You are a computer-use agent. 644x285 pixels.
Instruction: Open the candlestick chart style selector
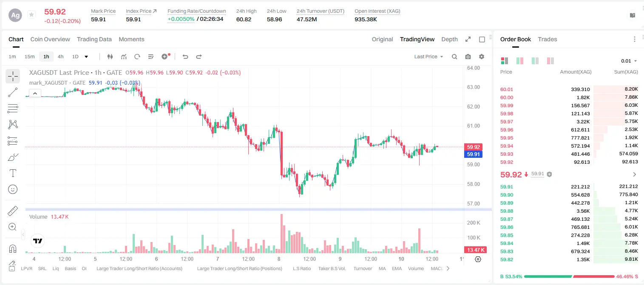(x=111, y=57)
